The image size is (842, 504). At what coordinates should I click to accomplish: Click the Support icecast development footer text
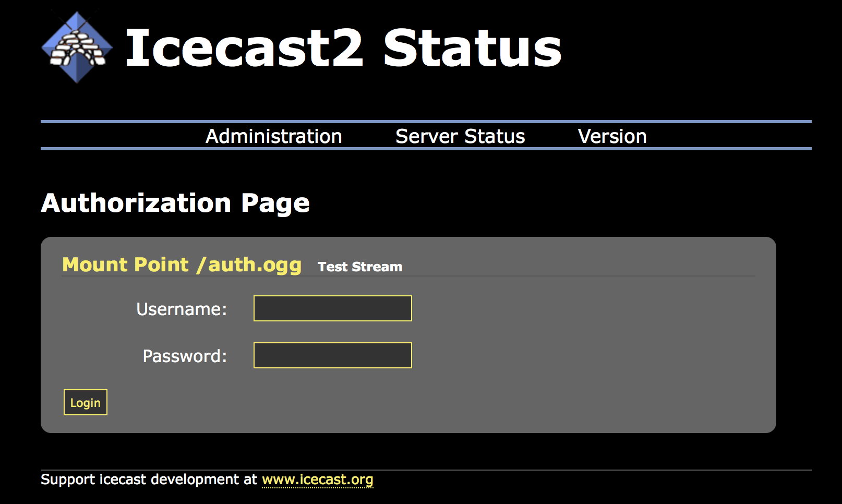[150, 479]
